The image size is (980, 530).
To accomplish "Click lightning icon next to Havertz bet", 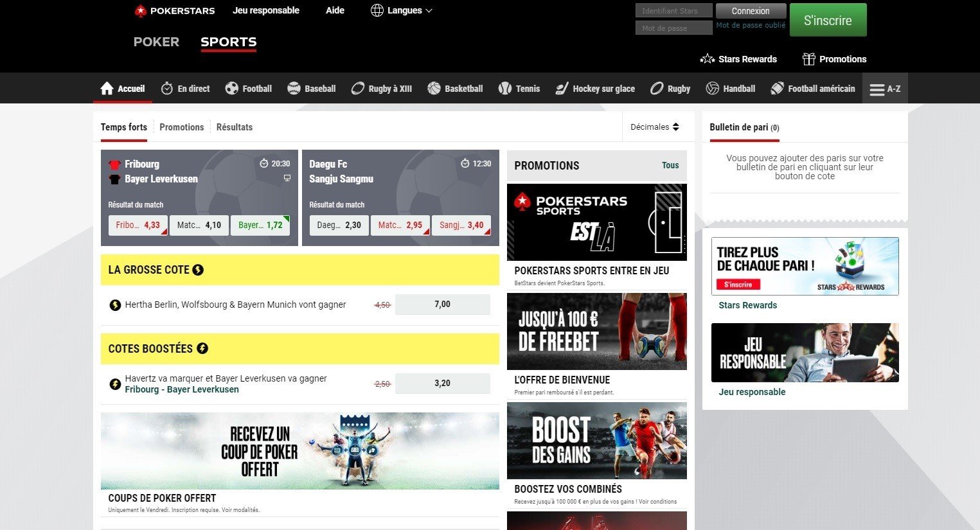I will pos(115,384).
